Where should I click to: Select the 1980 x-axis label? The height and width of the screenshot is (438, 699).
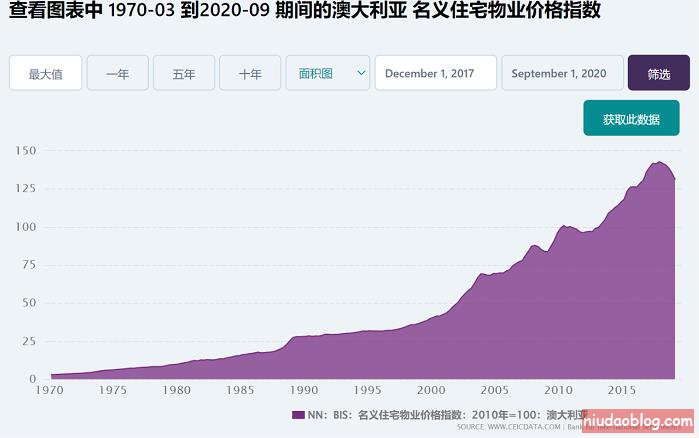coord(177,390)
